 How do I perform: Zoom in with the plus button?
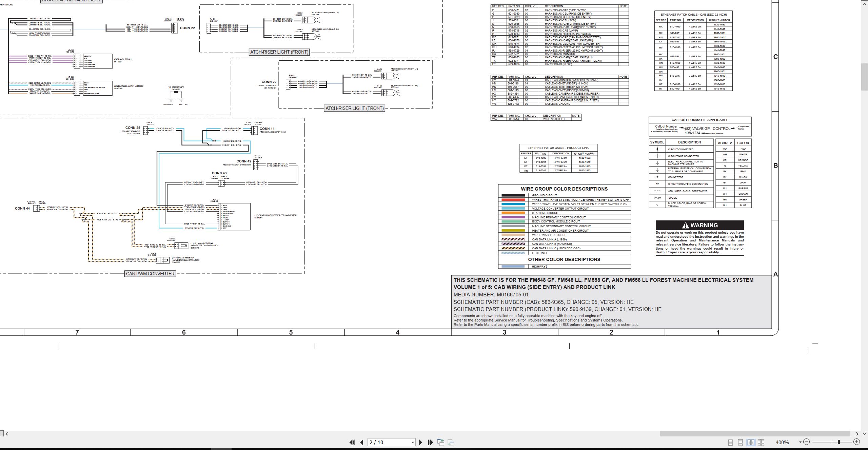[857, 442]
